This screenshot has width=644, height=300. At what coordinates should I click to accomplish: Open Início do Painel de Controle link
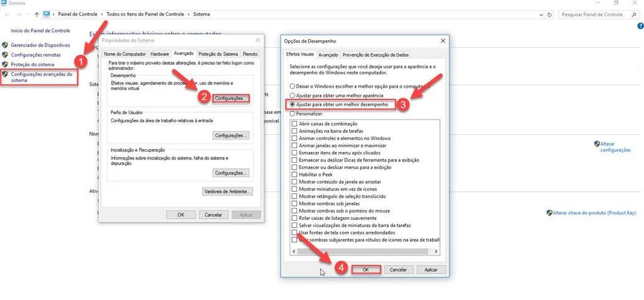(x=40, y=30)
